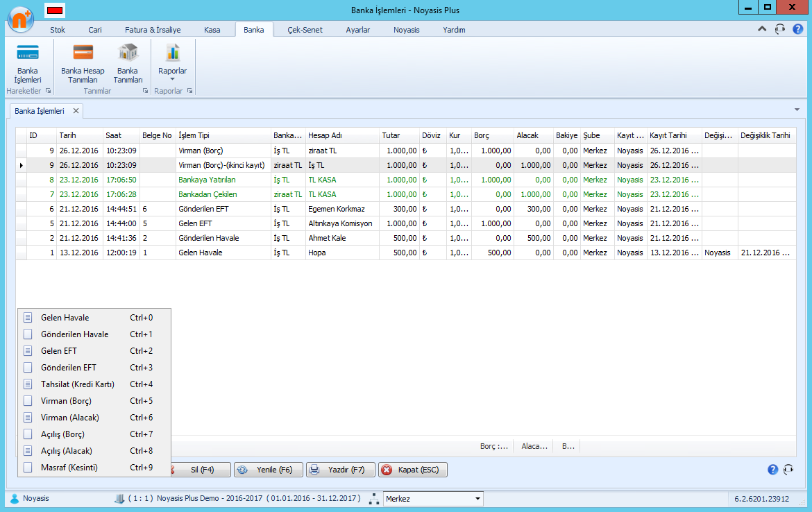Click the red flag quick-access icon
Viewport: 812px width, 512px height.
coord(54,10)
